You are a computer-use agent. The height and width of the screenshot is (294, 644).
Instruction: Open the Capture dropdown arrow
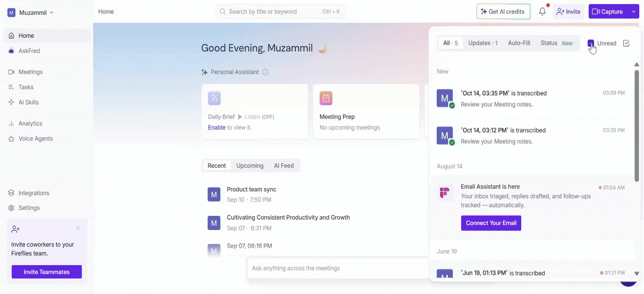633,11
